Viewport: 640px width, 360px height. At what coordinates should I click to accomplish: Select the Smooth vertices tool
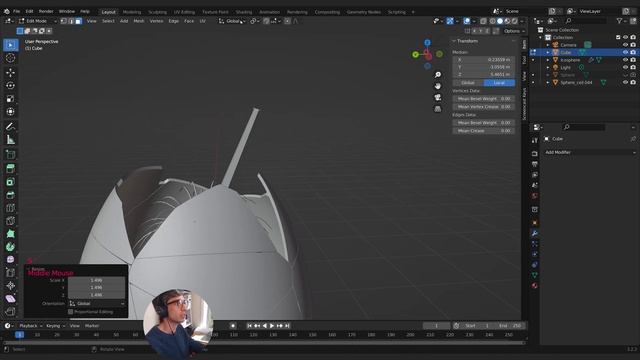click(11, 260)
